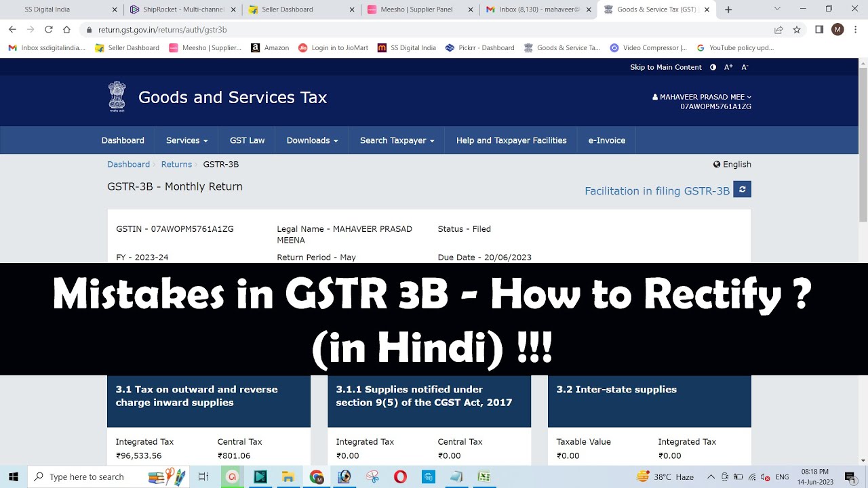868x488 pixels.
Task: Click Returns breadcrumb link
Action: pos(176,164)
